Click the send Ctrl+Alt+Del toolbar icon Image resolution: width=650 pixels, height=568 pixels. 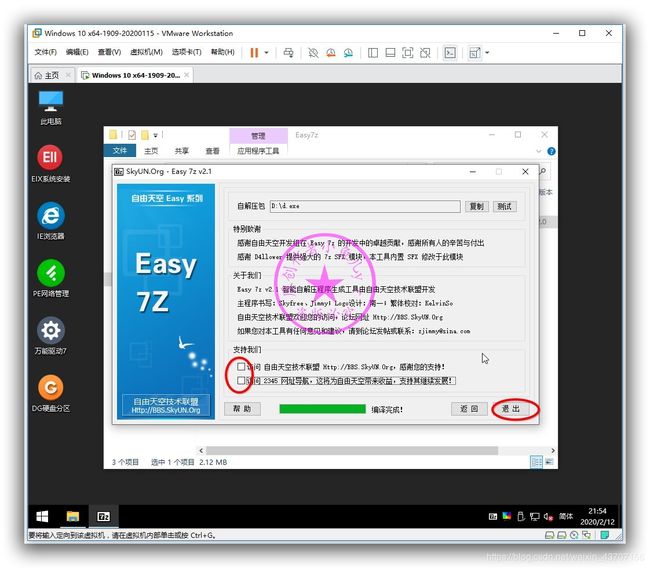click(x=289, y=53)
